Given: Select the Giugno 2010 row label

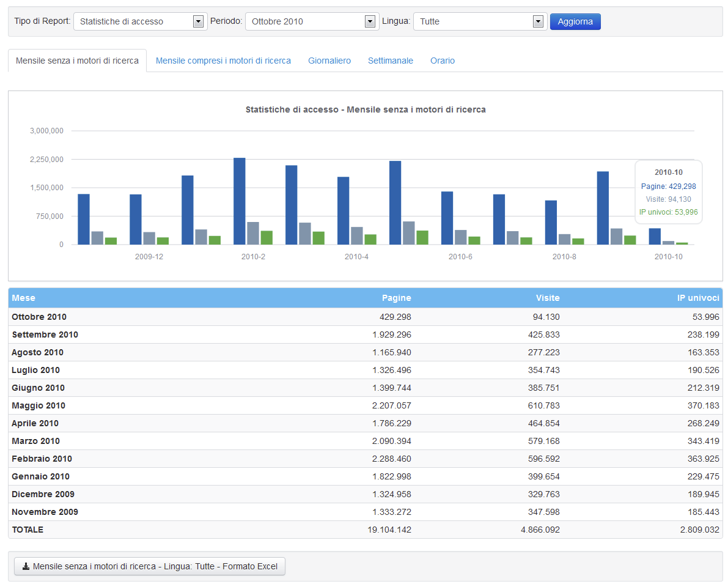Looking at the screenshot, I should 38,388.
